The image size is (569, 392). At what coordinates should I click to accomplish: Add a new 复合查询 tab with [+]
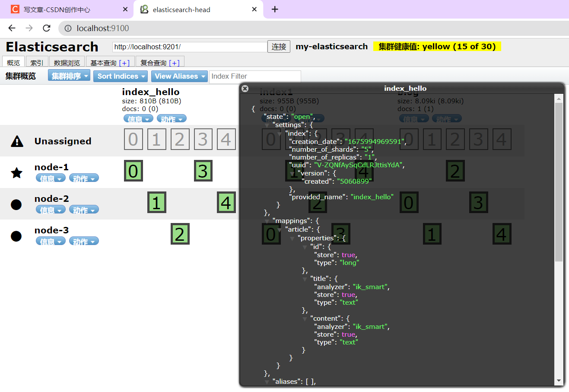pyautogui.click(x=175, y=63)
